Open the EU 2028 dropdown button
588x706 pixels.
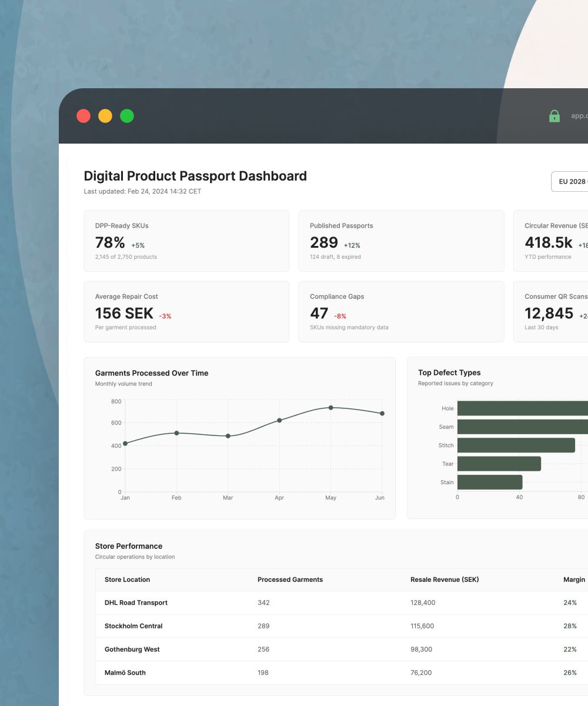tap(569, 182)
